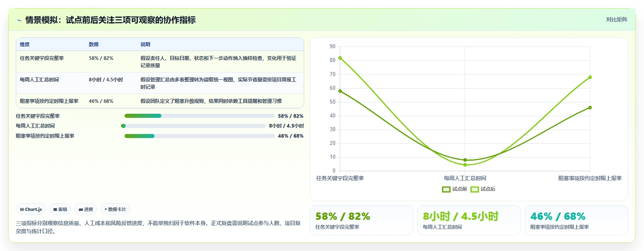
Task: Click x-axis label 阻塞事项按约定时限上报率
Action: tap(590, 178)
